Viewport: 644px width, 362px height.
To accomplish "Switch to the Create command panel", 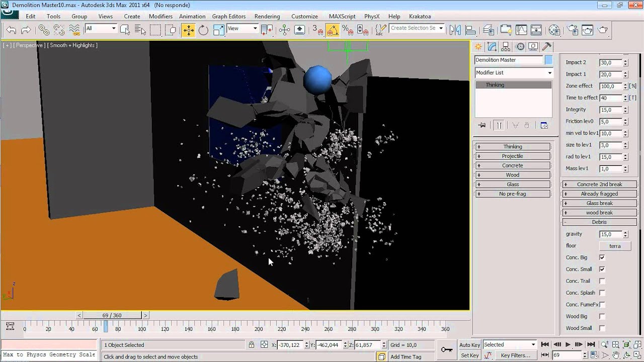I will pyautogui.click(x=478, y=47).
